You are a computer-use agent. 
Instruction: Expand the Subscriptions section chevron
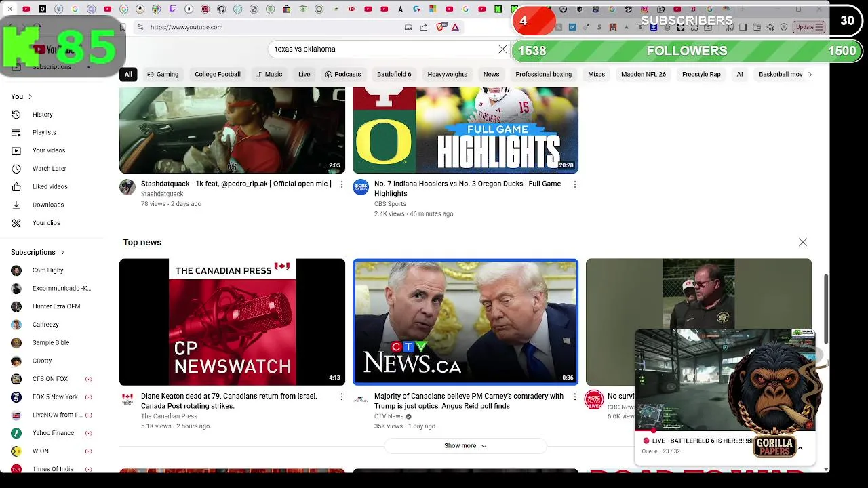pyautogui.click(x=63, y=252)
